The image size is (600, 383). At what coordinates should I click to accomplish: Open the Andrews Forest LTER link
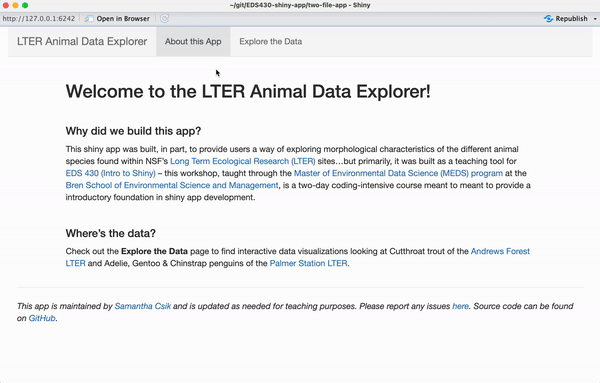[x=500, y=251]
